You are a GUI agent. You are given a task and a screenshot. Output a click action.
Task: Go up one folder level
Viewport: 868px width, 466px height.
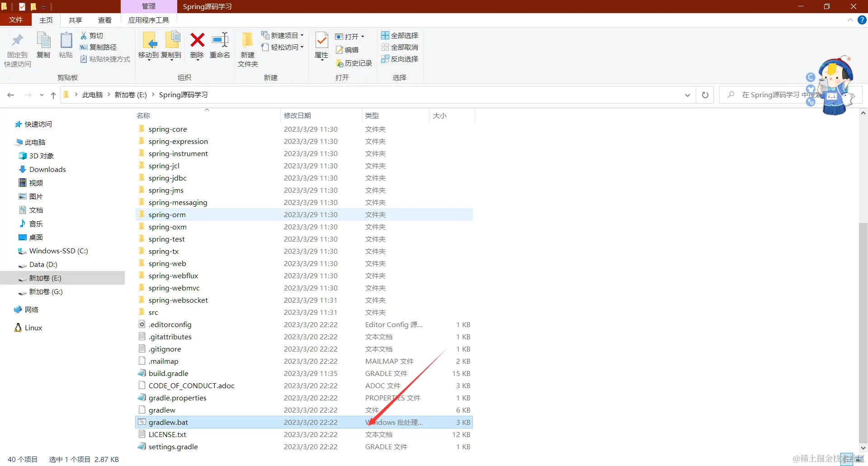(53, 95)
